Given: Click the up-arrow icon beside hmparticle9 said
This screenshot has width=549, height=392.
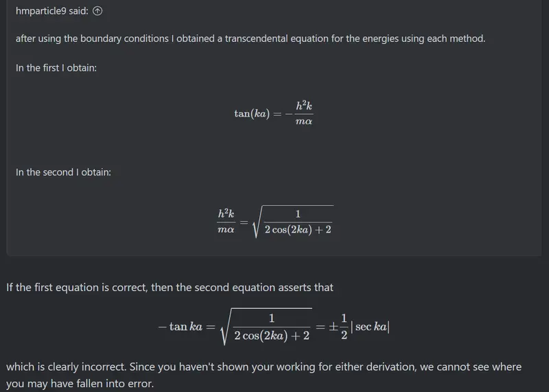Looking at the screenshot, I should click(97, 11).
